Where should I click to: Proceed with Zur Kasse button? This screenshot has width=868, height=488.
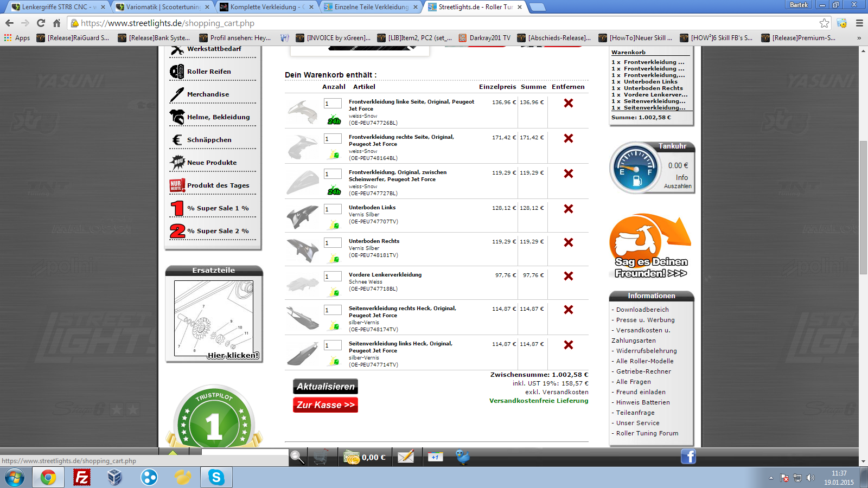pos(325,405)
